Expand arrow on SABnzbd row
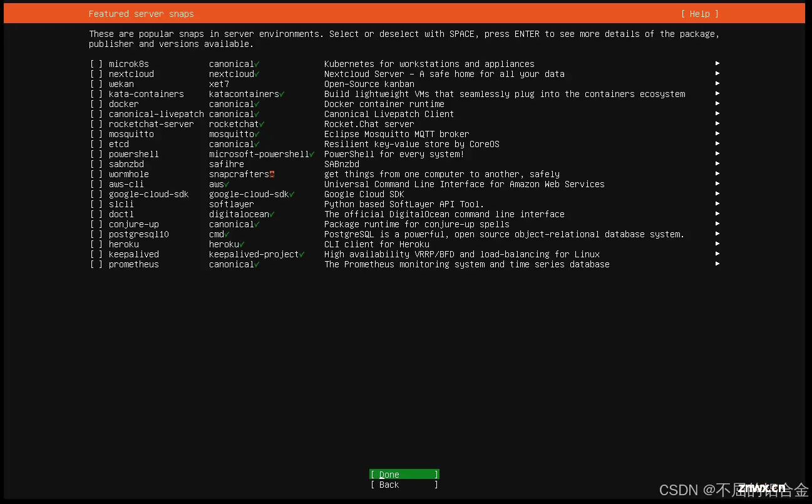The image size is (812, 504). click(717, 163)
